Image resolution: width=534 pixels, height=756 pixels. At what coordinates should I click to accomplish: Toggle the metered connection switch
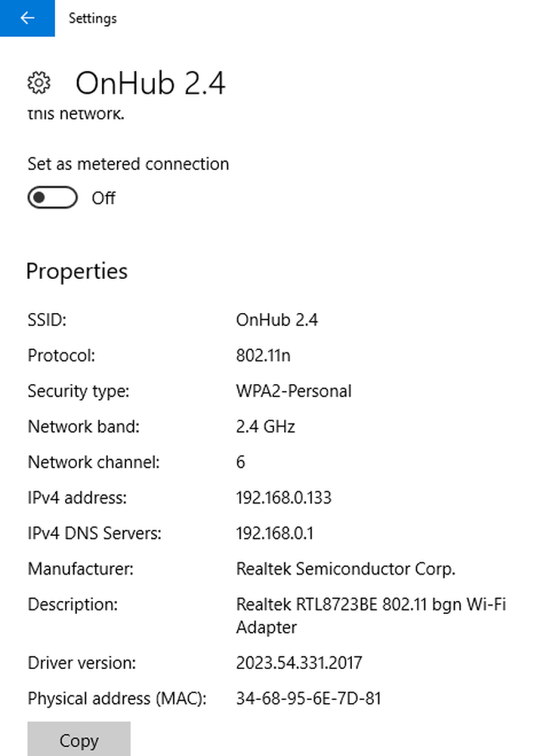[x=52, y=197]
